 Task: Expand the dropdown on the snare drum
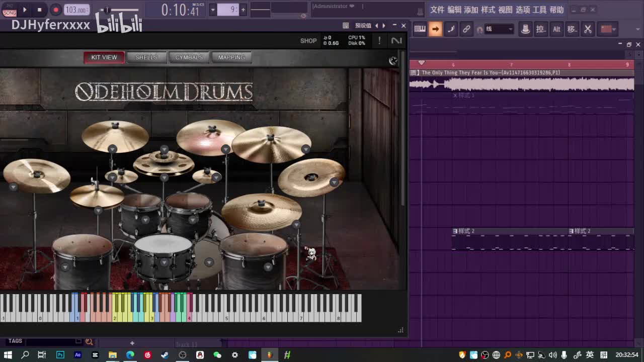pos(164,262)
